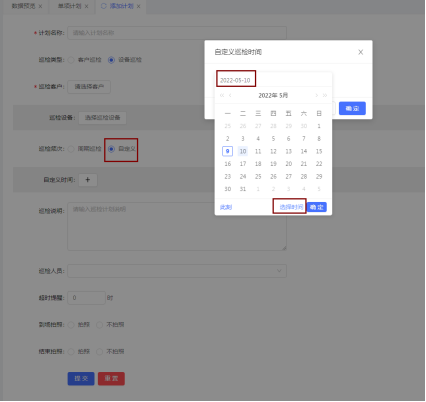Go to previous year in calendar
Image resolution: width=426 pixels, height=402 pixels.
click(x=222, y=95)
